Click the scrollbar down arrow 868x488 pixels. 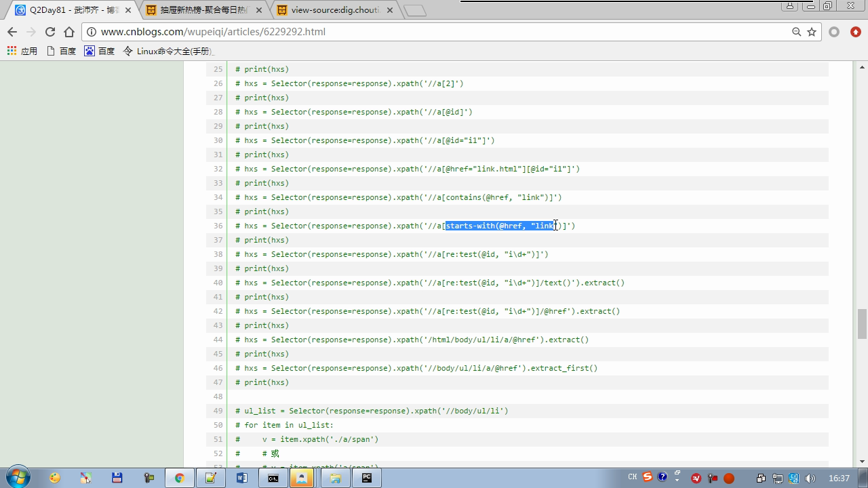[x=862, y=462]
